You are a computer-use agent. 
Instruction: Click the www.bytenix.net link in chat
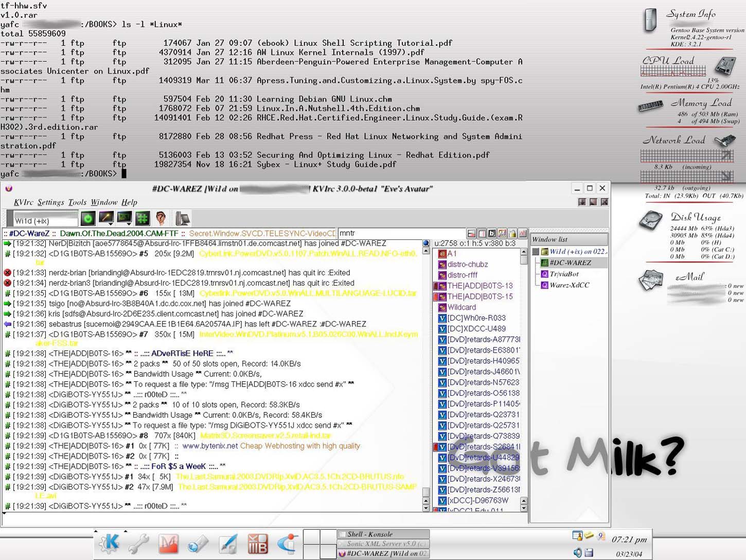coord(210,446)
